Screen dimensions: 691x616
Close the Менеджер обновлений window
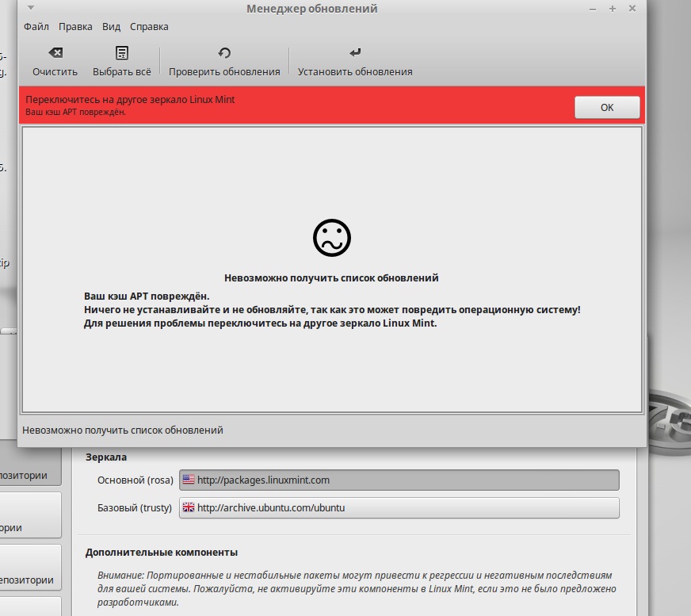[x=632, y=9]
